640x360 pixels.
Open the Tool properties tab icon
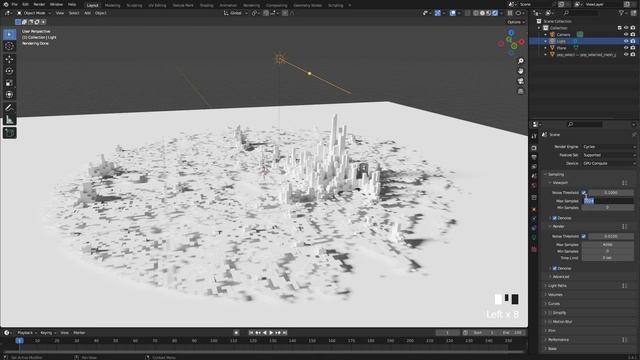point(534,136)
